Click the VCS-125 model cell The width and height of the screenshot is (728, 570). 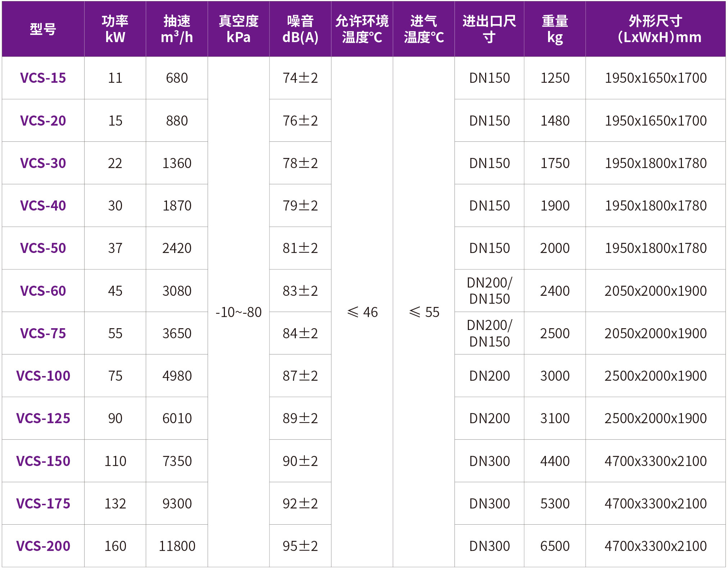pos(43,419)
